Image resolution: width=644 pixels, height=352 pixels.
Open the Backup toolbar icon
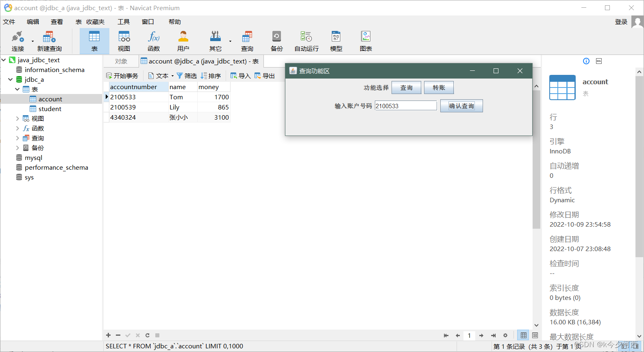coord(277,41)
